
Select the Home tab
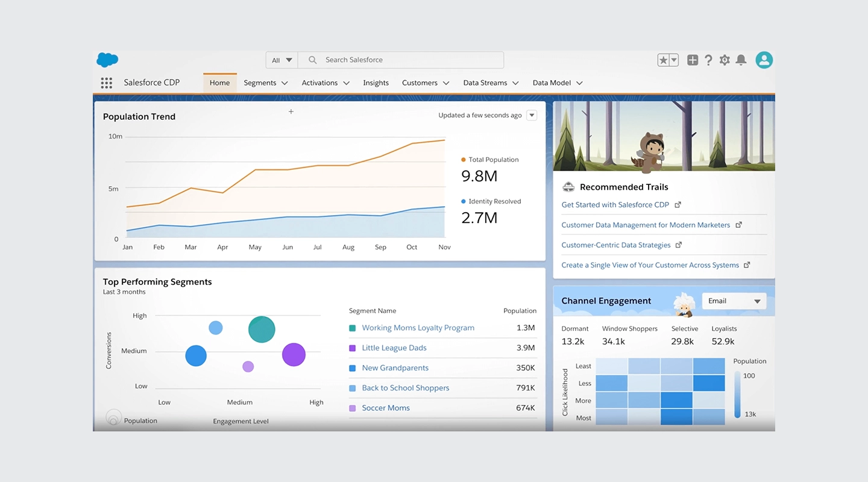219,83
